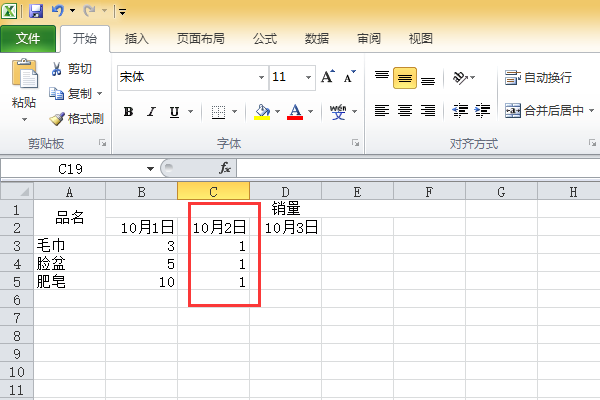600x400 pixels.
Task: Open the quick access toolbar customize dropdown
Action: tap(122, 12)
